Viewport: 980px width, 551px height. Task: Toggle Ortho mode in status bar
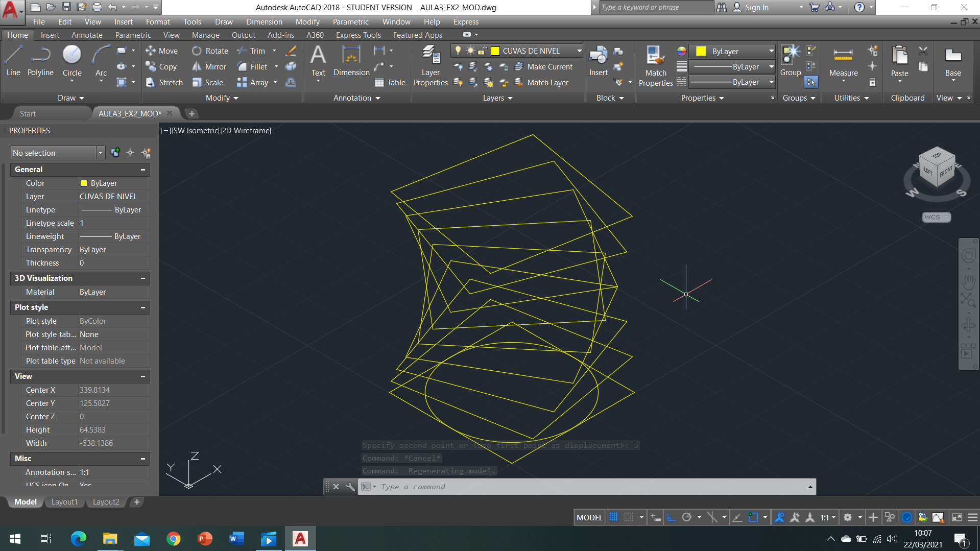tap(672, 517)
